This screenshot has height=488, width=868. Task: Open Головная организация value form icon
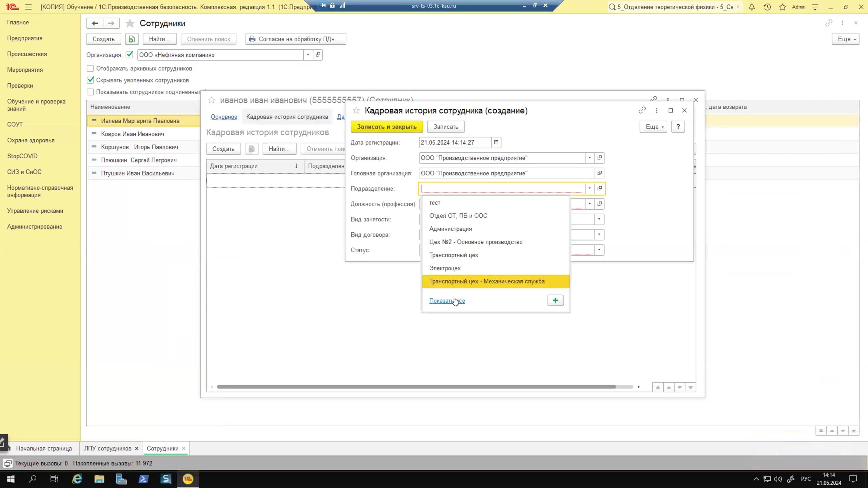coord(599,173)
